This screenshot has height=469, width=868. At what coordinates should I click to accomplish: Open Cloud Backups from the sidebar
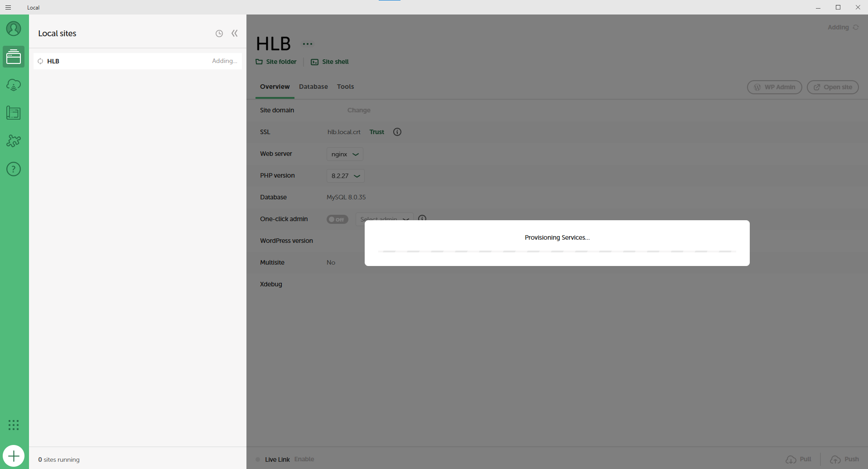pos(14,85)
